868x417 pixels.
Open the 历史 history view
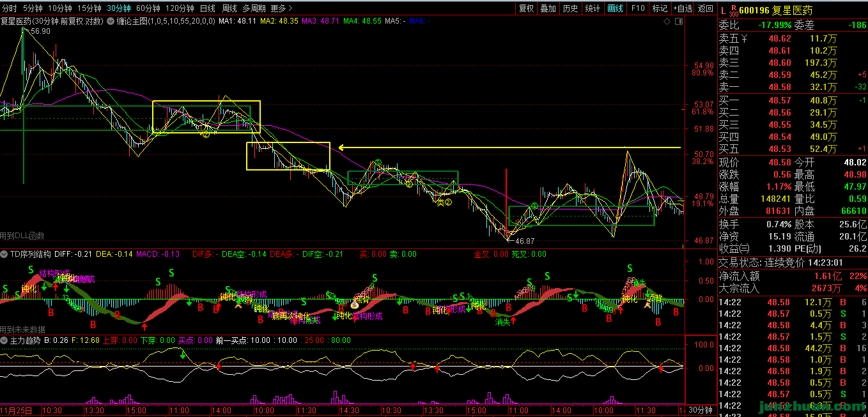570,8
